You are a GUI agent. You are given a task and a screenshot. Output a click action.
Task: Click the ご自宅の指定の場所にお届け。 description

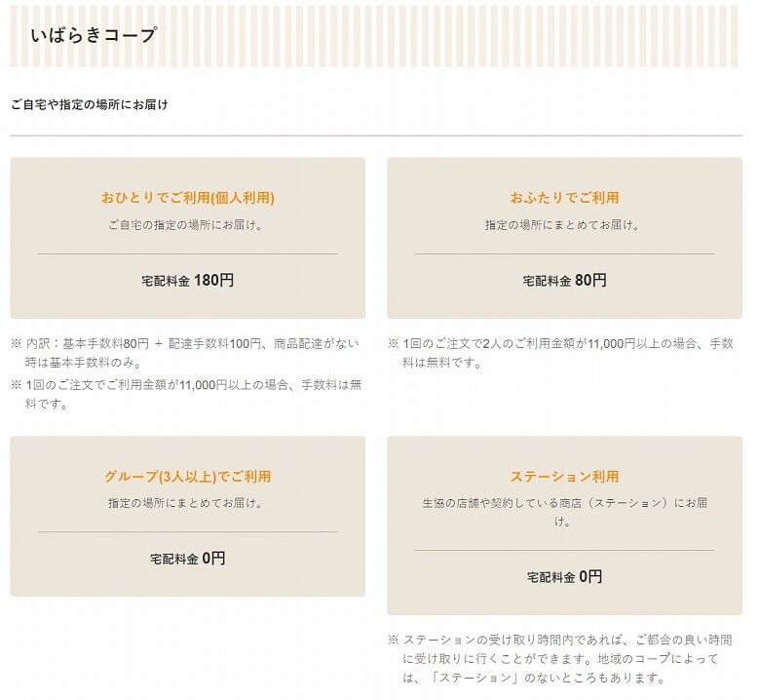click(x=188, y=224)
